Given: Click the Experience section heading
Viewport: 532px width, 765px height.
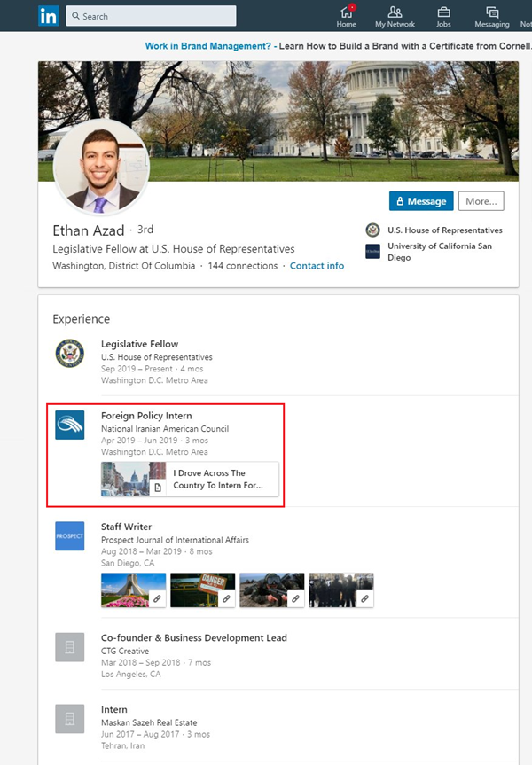Looking at the screenshot, I should (x=81, y=319).
